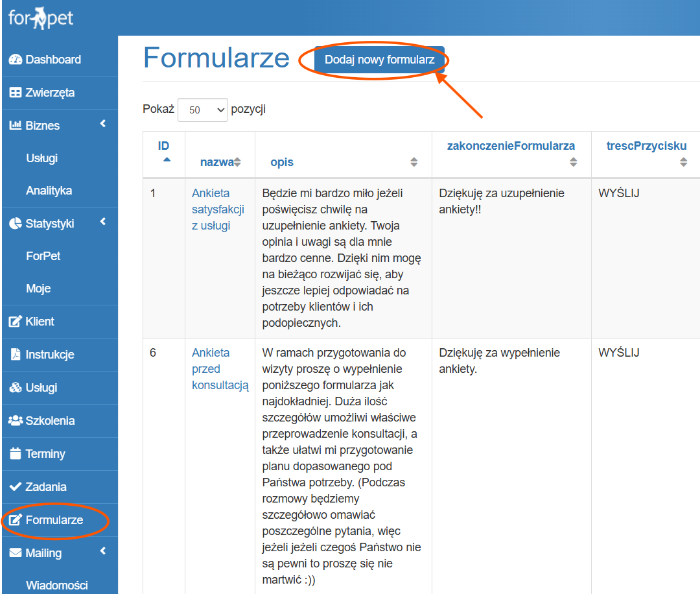The height and width of the screenshot is (594, 700).
Task: Select Moje under Statystyki
Action: tap(38, 289)
